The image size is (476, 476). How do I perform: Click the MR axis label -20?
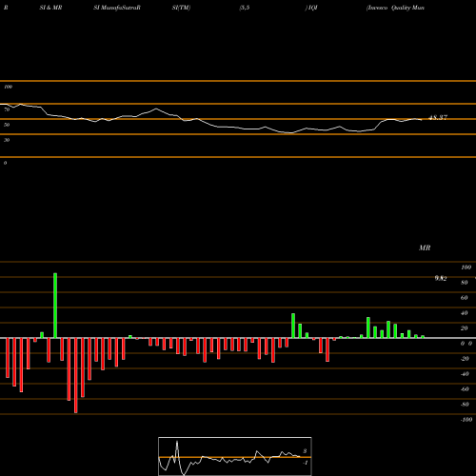[x=465, y=359]
